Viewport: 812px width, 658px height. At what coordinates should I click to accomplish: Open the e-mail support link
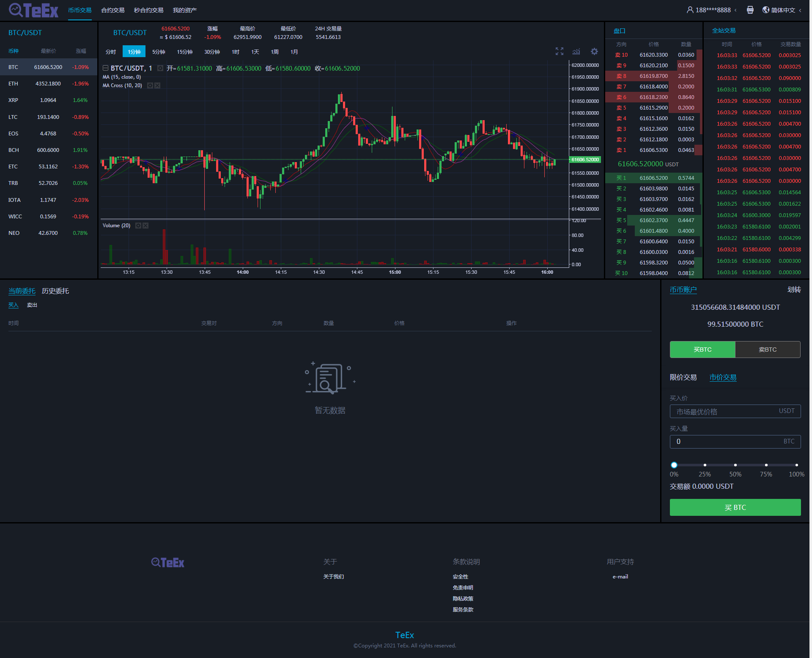pos(620,577)
